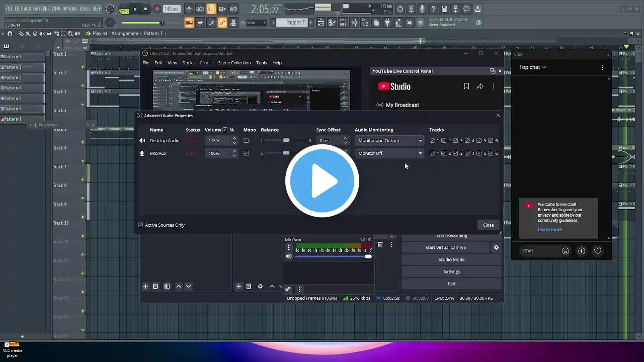This screenshot has height=362, width=644.
Task: Save the project with the floppy disk icon
Action: pos(444,9)
